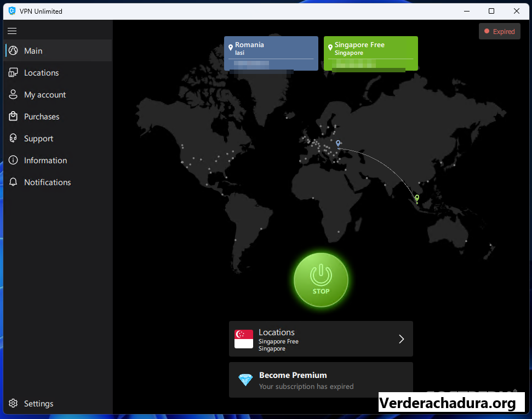Click the VPN Unlimited window title text
This screenshot has width=532, height=419.
coord(41,11)
